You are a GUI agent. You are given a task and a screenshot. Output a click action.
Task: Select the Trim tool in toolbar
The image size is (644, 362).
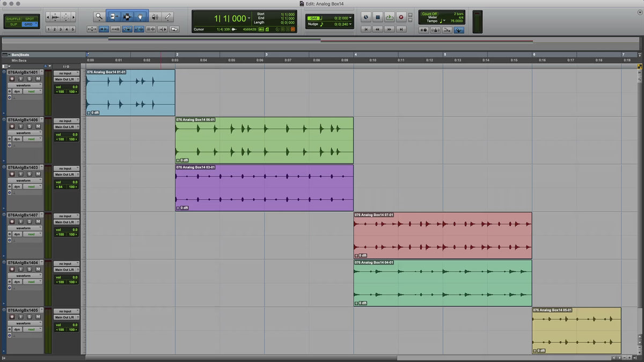(113, 17)
